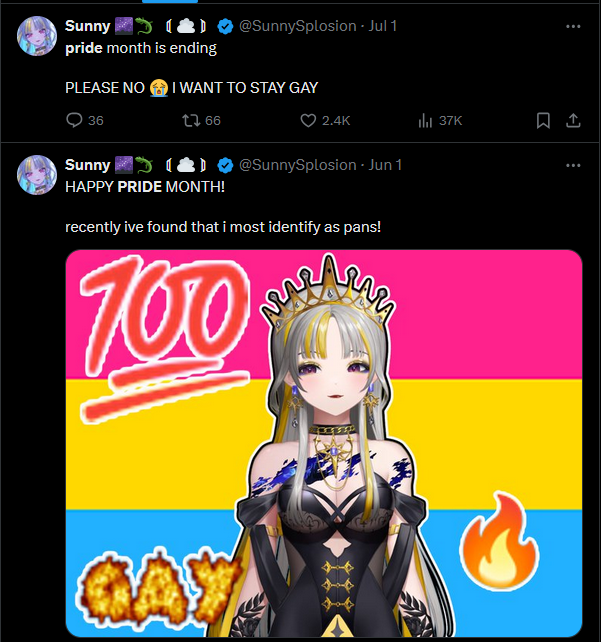Open more options on Jul 1 tweet
Image resolution: width=601 pixels, height=642 pixels.
(x=573, y=27)
